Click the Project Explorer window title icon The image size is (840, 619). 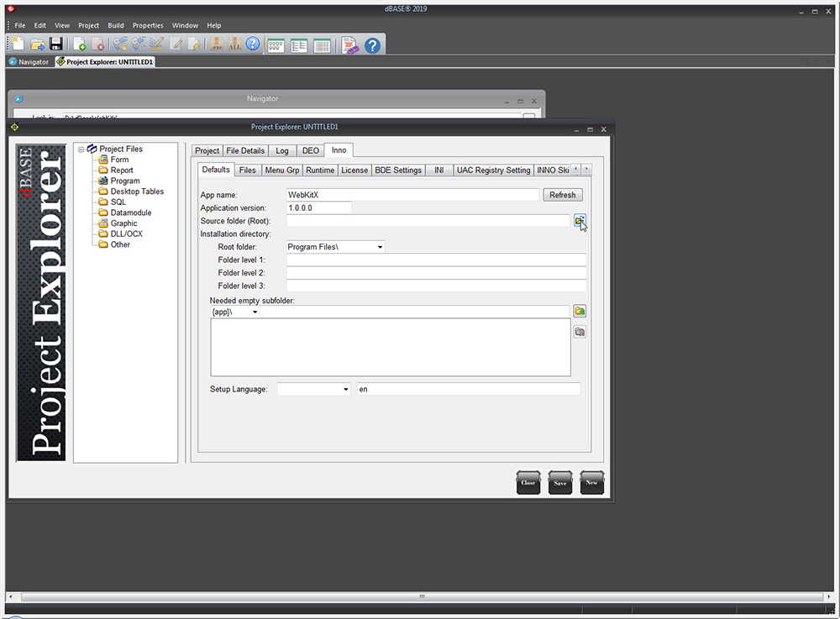[x=14, y=127]
